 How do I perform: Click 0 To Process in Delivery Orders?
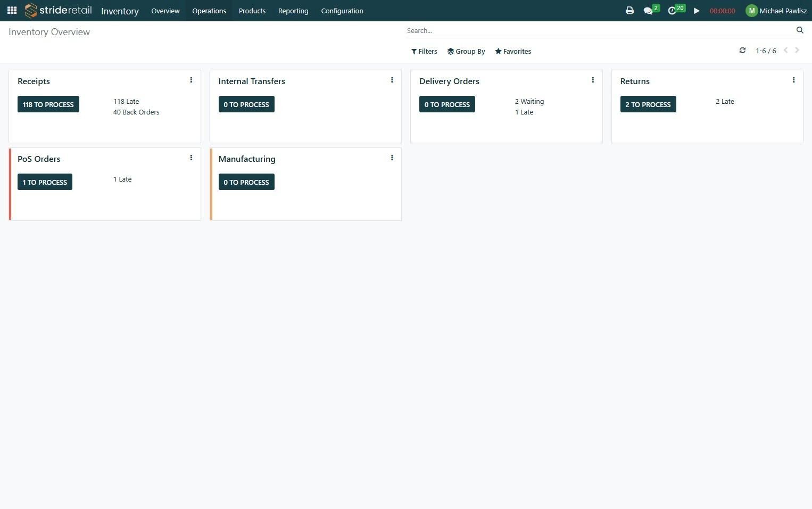pos(447,104)
